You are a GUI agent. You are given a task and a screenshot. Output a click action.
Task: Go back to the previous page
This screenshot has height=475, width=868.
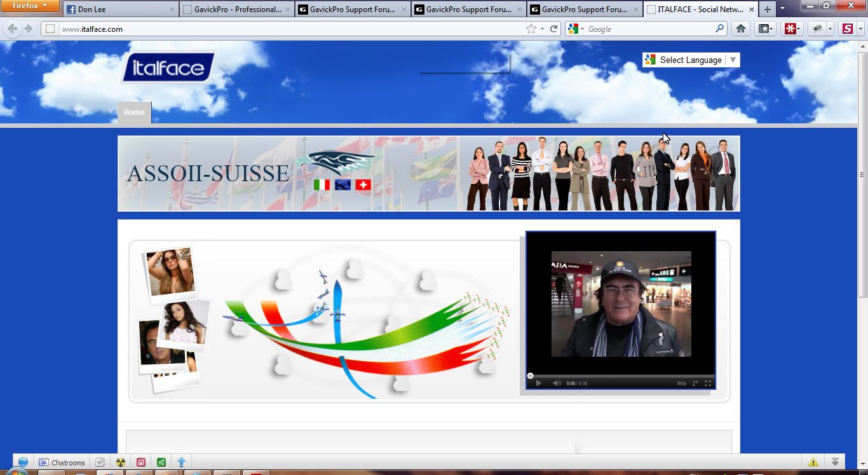pos(12,29)
